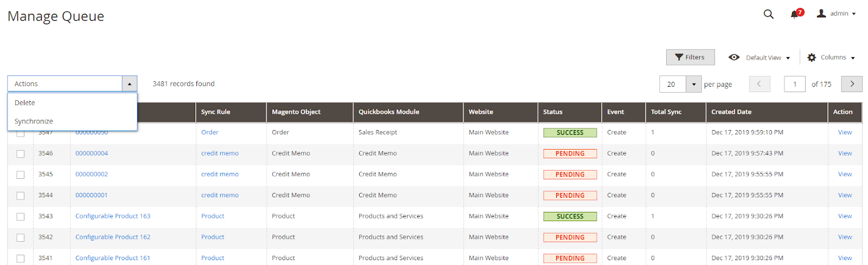Click the search magnifier icon
Viewport: 868px width, 265px height.
768,14
